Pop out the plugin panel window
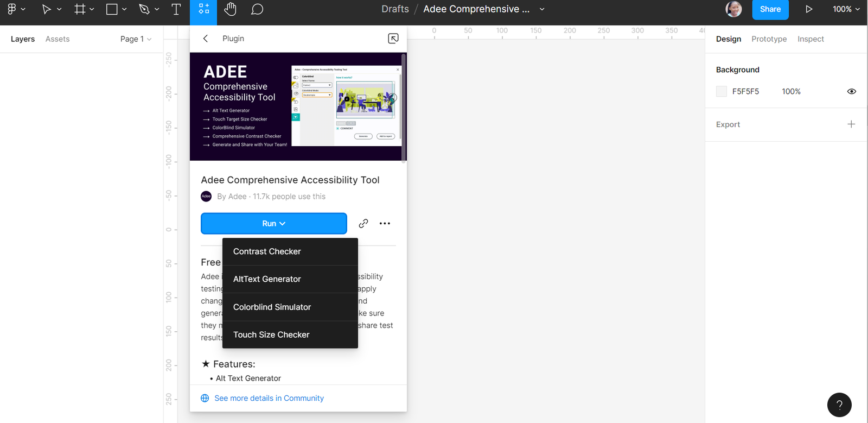868x423 pixels. pyautogui.click(x=393, y=39)
